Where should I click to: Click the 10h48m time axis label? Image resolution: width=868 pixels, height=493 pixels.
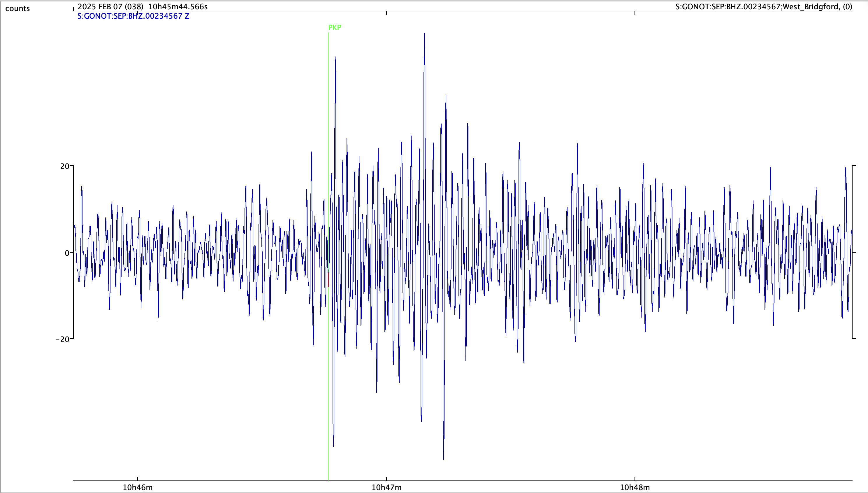pyautogui.click(x=635, y=487)
